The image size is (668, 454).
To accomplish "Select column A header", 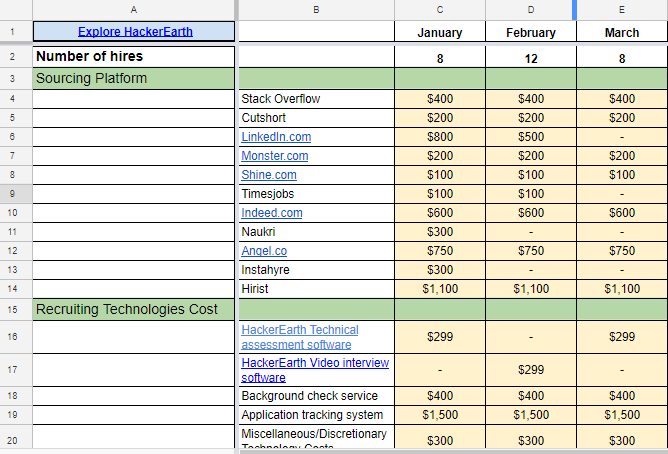I will point(134,10).
